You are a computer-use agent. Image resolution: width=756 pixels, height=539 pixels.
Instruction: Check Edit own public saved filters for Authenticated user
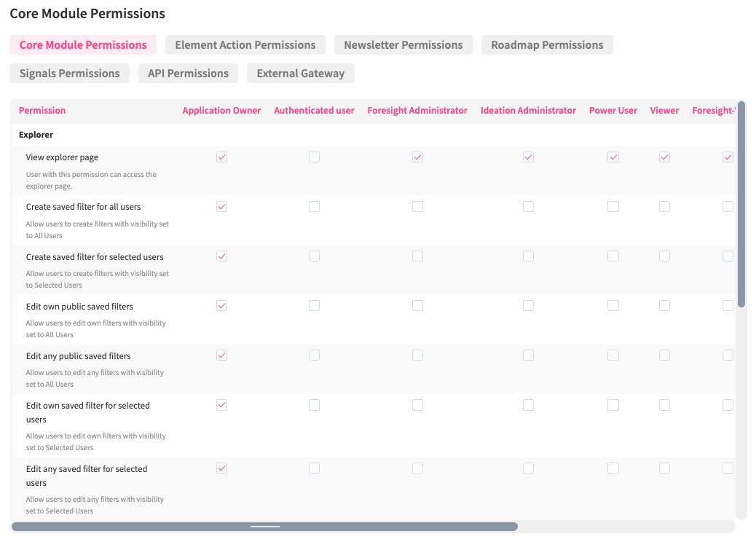[315, 306]
